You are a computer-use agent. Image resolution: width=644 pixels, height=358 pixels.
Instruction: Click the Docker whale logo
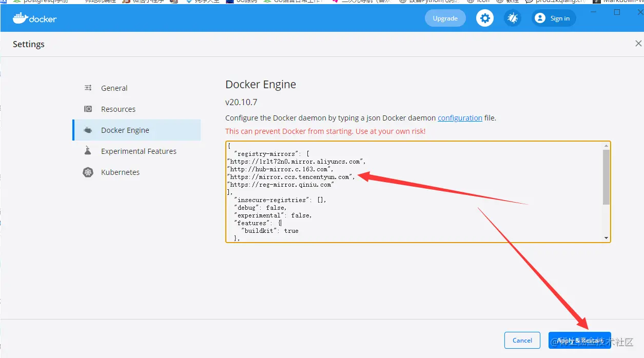pyautogui.click(x=34, y=18)
